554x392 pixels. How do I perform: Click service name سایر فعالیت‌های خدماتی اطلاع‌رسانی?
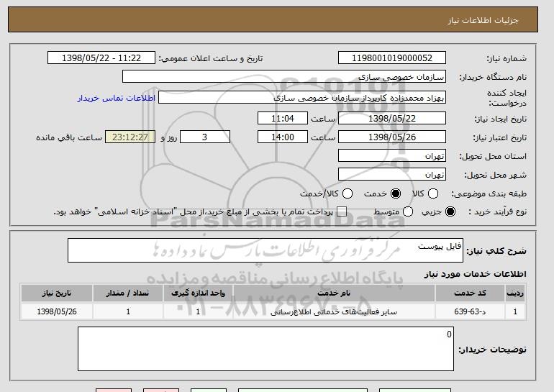click(x=334, y=312)
